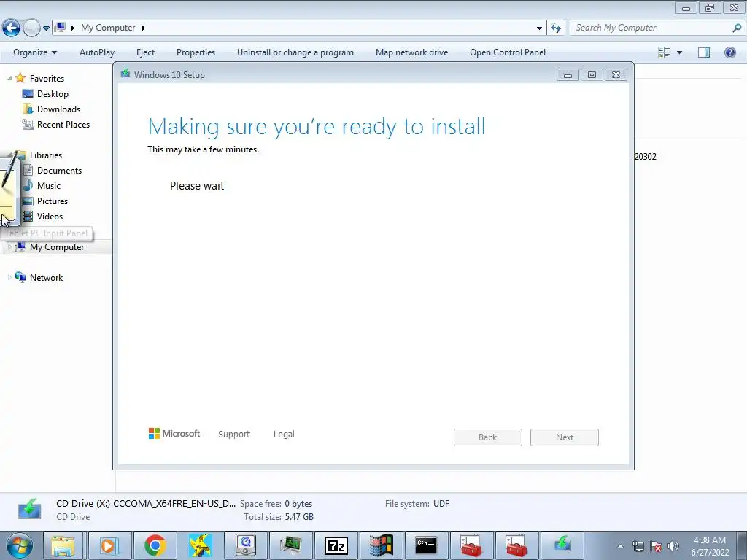Click the Change your view icon

click(664, 52)
